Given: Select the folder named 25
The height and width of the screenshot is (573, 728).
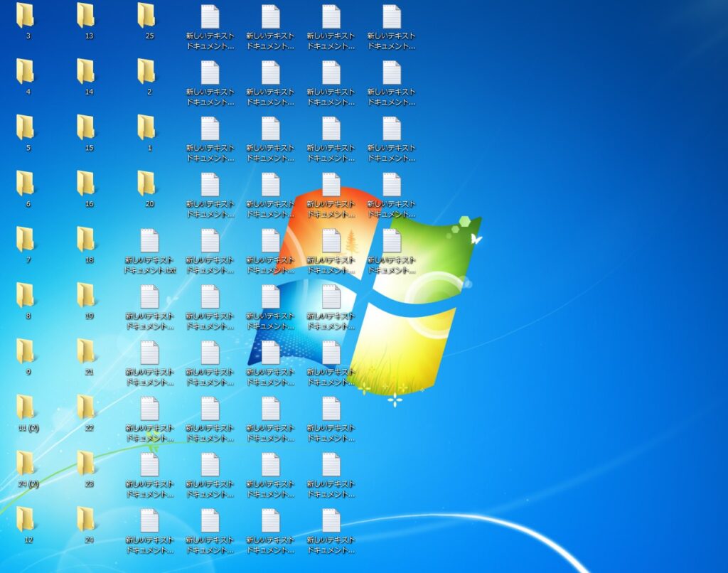Looking at the screenshot, I should [x=146, y=16].
